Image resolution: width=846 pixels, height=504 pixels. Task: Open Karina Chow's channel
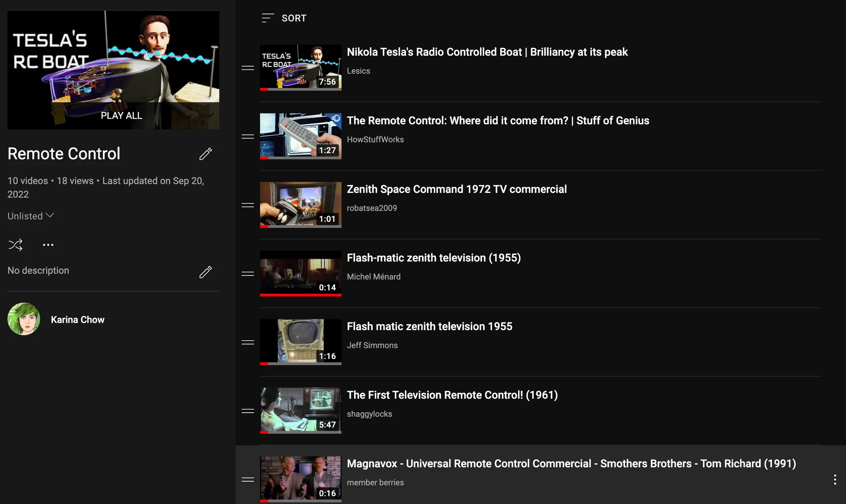(78, 319)
